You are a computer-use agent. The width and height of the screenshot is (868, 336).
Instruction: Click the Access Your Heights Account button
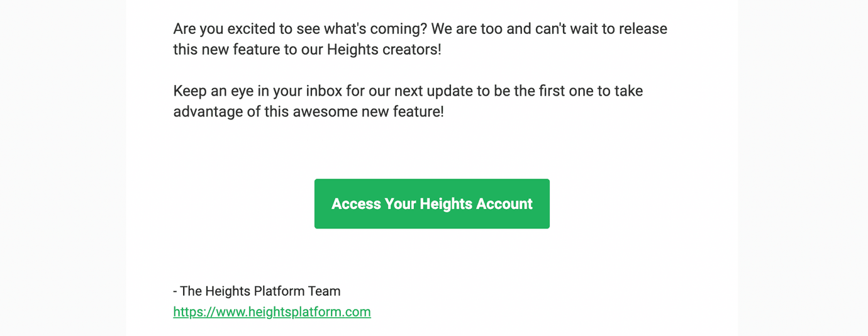tap(432, 204)
